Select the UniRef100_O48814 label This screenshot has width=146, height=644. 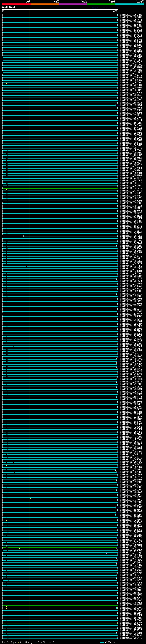pos(131,216)
